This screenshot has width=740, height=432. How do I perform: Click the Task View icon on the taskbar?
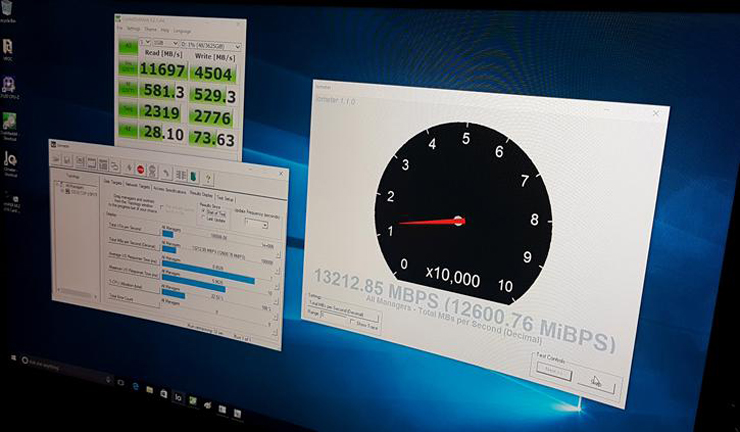click(120, 382)
